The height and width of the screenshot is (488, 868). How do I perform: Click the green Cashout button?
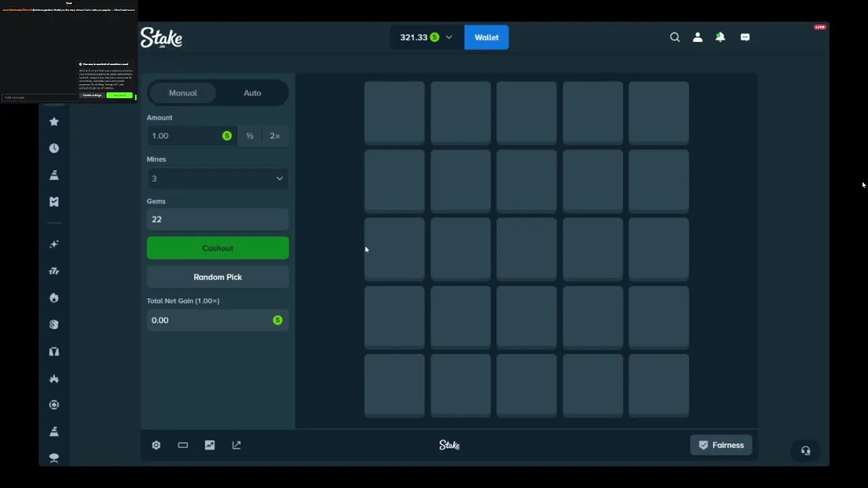click(218, 248)
